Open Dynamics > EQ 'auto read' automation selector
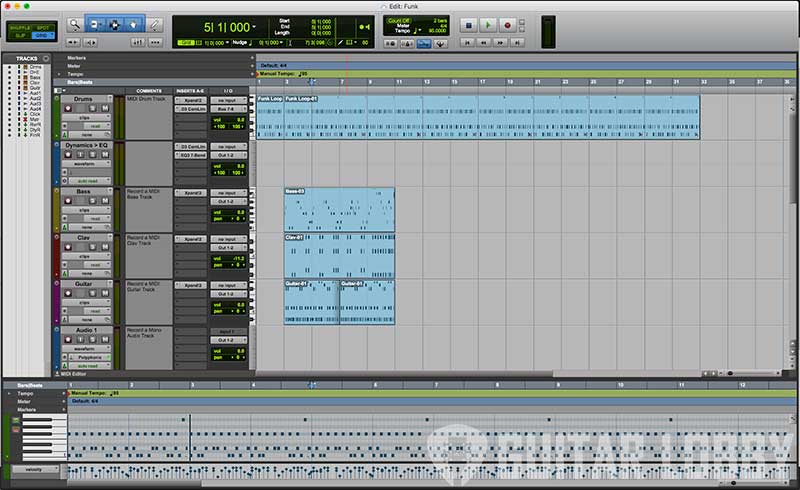Image resolution: width=800 pixels, height=490 pixels. pyautogui.click(x=90, y=181)
